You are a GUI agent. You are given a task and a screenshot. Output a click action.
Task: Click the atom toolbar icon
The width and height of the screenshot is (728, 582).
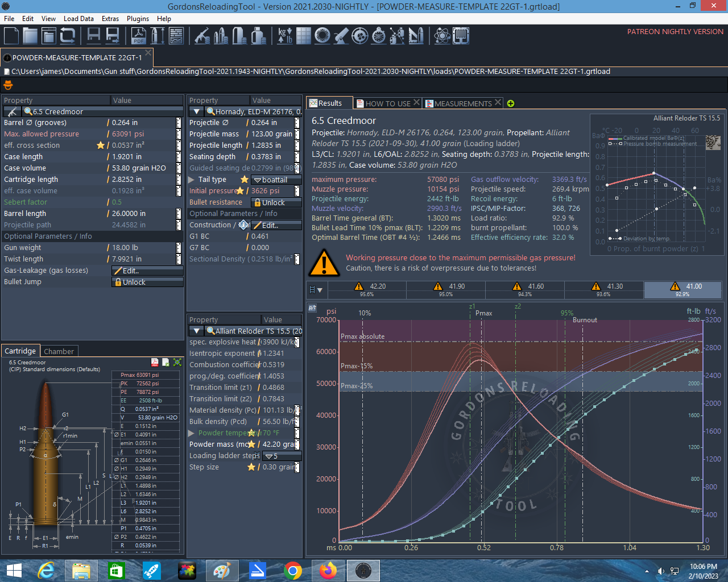[x=442, y=36]
